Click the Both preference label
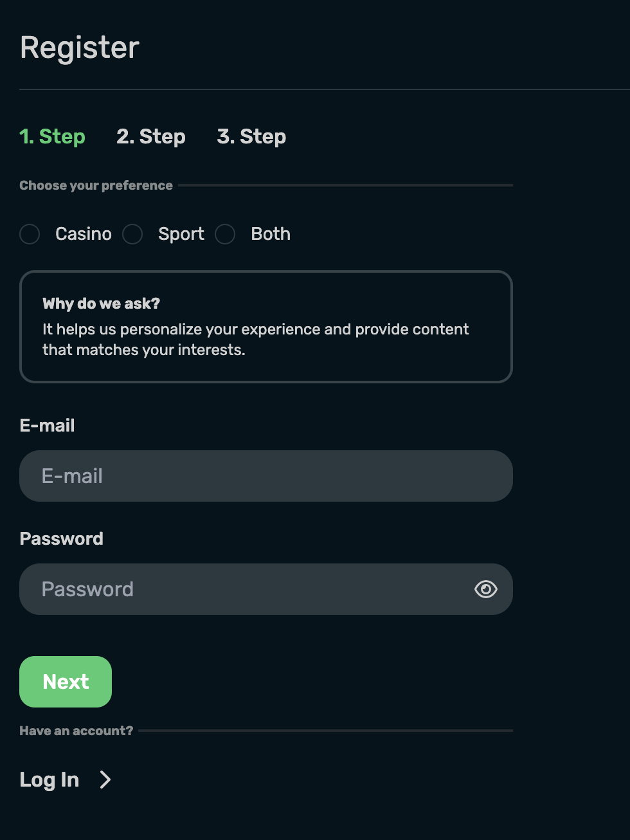The height and width of the screenshot is (840, 630). click(x=271, y=234)
